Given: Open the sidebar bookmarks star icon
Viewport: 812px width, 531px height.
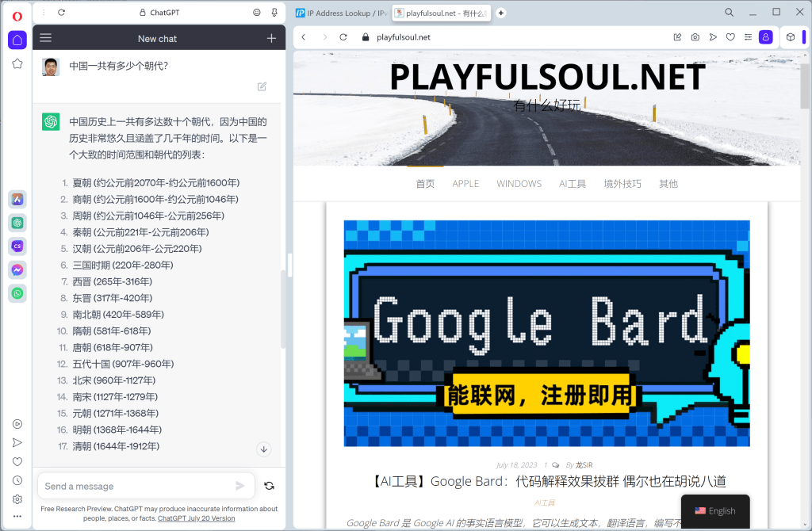Looking at the screenshot, I should point(17,63).
